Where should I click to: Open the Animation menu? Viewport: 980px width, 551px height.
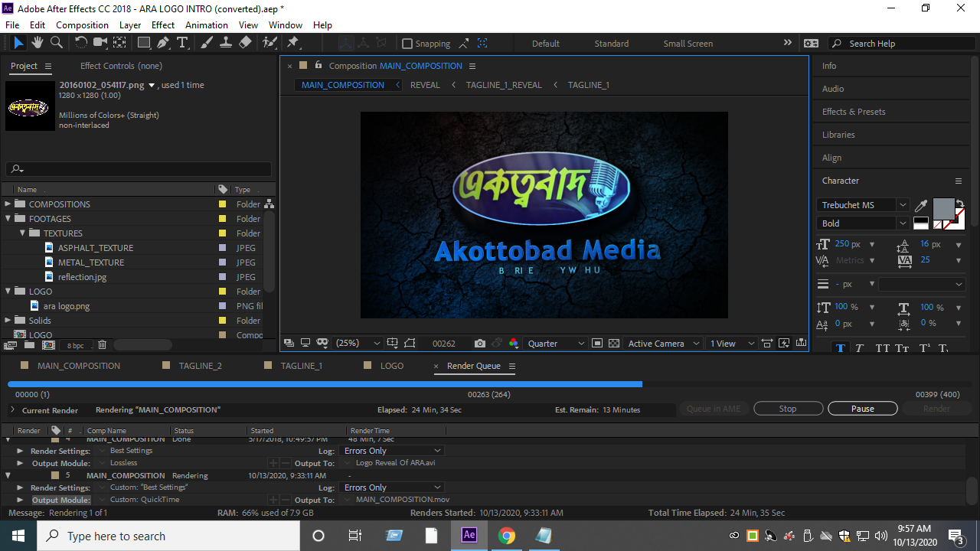click(x=207, y=25)
